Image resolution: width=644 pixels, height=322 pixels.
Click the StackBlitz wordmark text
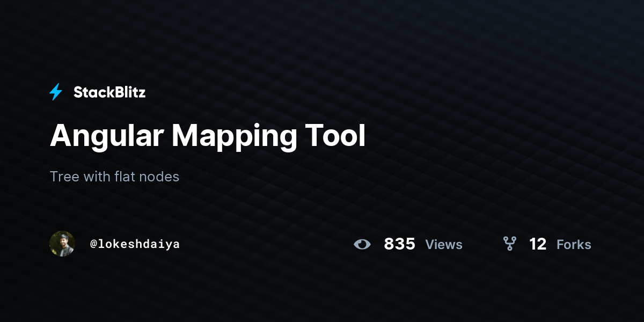tap(109, 92)
